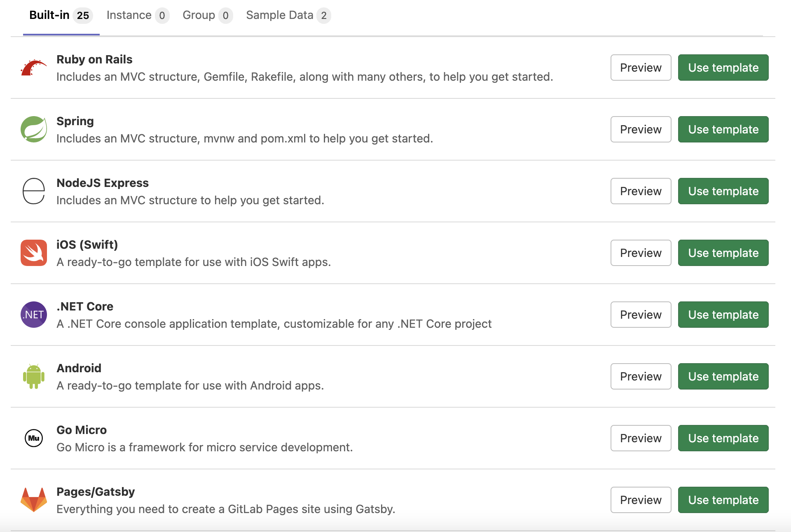This screenshot has height=532, width=791.
Task: Use the Android template
Action: 723,376
